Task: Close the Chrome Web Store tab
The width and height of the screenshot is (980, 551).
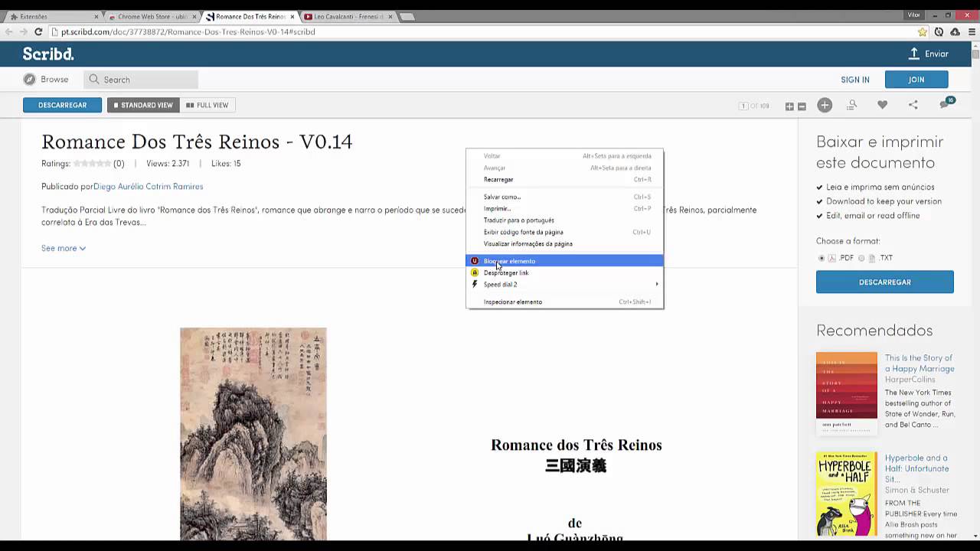Action: (x=194, y=16)
